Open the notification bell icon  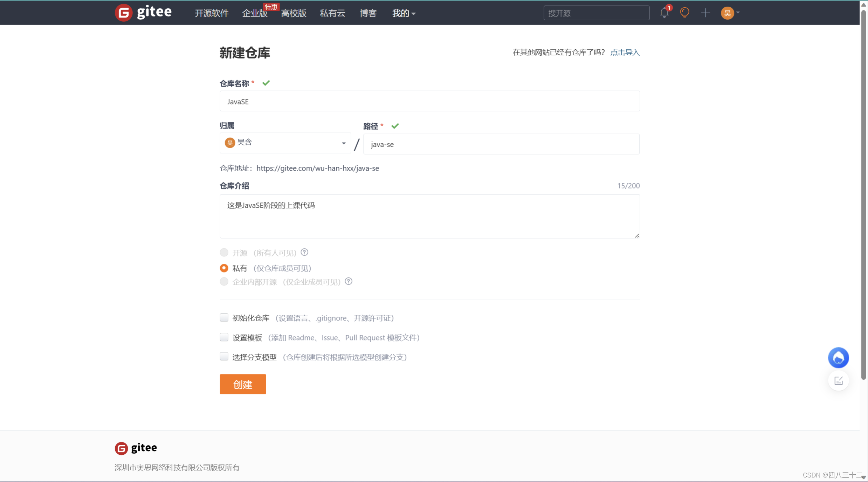click(664, 13)
